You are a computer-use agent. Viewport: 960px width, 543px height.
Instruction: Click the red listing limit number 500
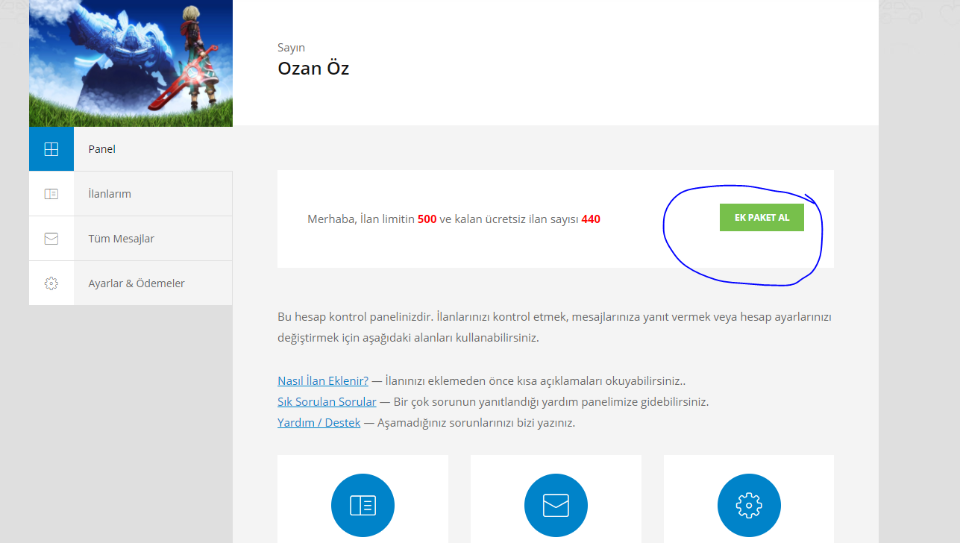coord(427,219)
